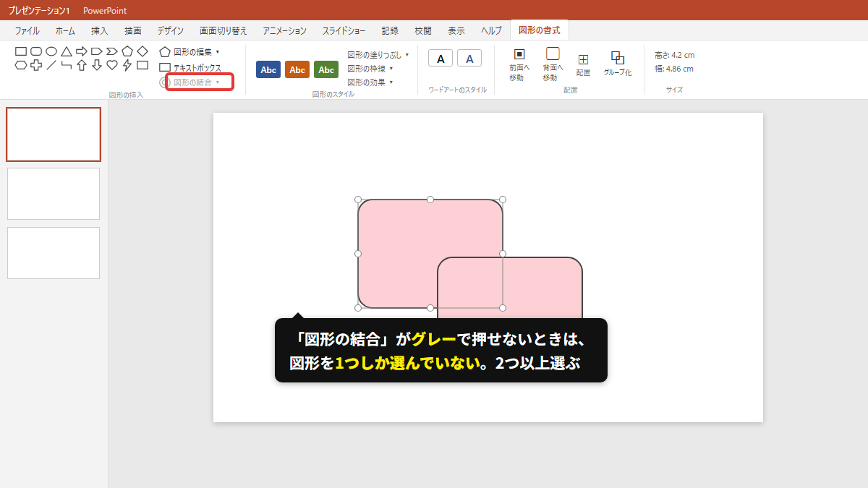Open the 記録 tab

(x=390, y=30)
